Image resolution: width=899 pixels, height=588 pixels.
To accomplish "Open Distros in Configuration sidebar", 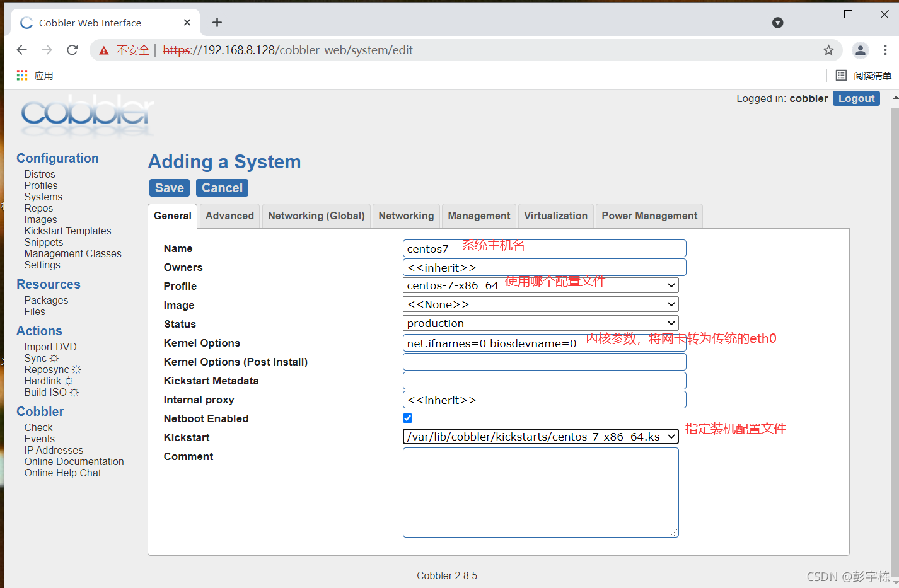I will click(x=40, y=174).
